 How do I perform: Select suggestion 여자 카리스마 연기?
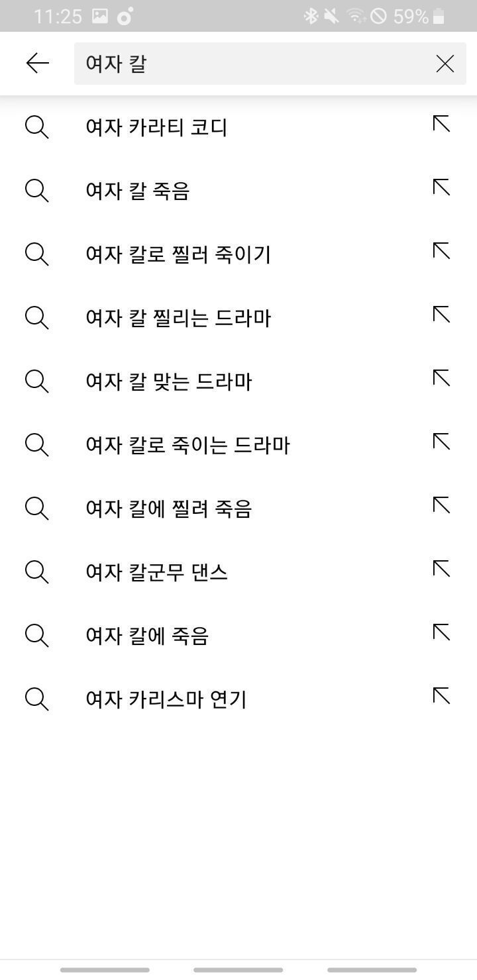pos(166,699)
